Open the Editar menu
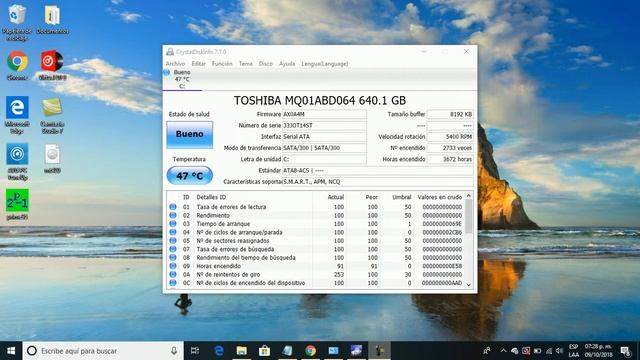The height and width of the screenshot is (360, 640). pyautogui.click(x=198, y=64)
